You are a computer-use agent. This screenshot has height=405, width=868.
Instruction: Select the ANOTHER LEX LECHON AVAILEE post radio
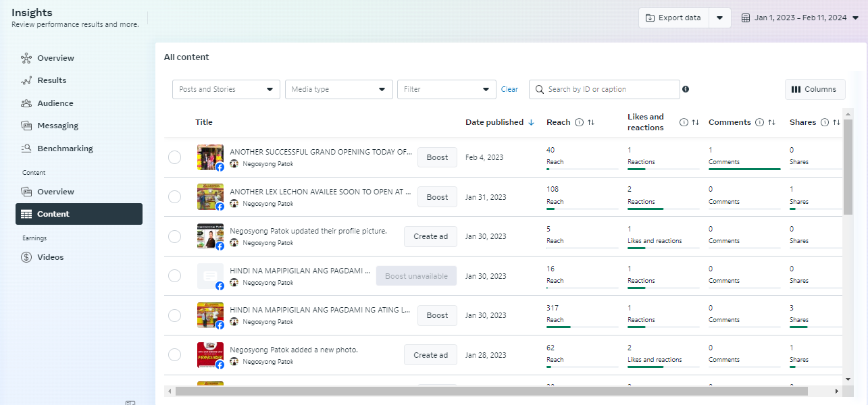coord(174,197)
